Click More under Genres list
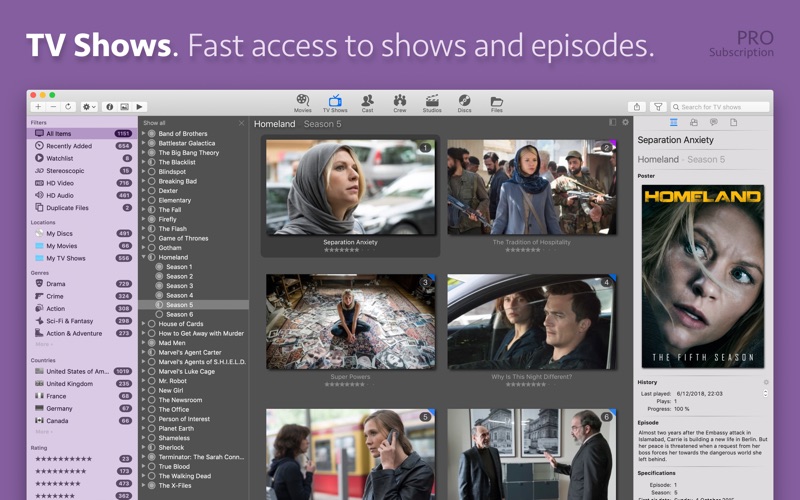Image resolution: width=800 pixels, height=500 pixels. pos(43,344)
